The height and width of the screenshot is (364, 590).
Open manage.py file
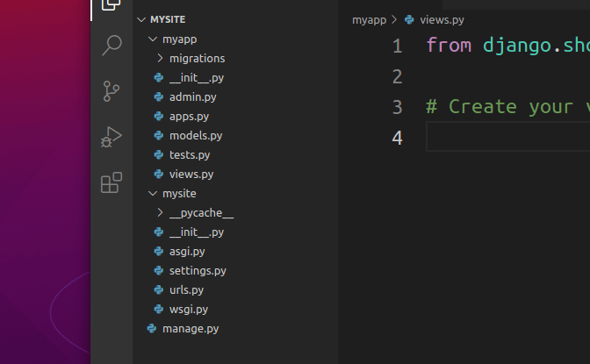(191, 329)
